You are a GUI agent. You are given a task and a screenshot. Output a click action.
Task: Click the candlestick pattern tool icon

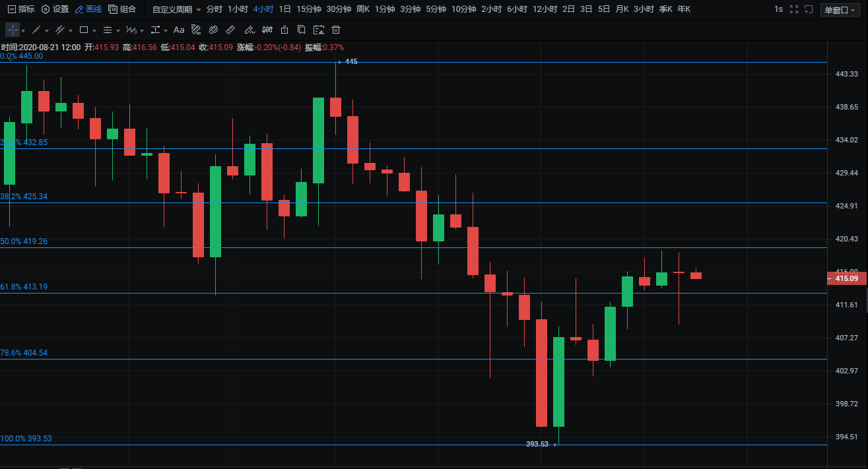pyautogui.click(x=267, y=30)
